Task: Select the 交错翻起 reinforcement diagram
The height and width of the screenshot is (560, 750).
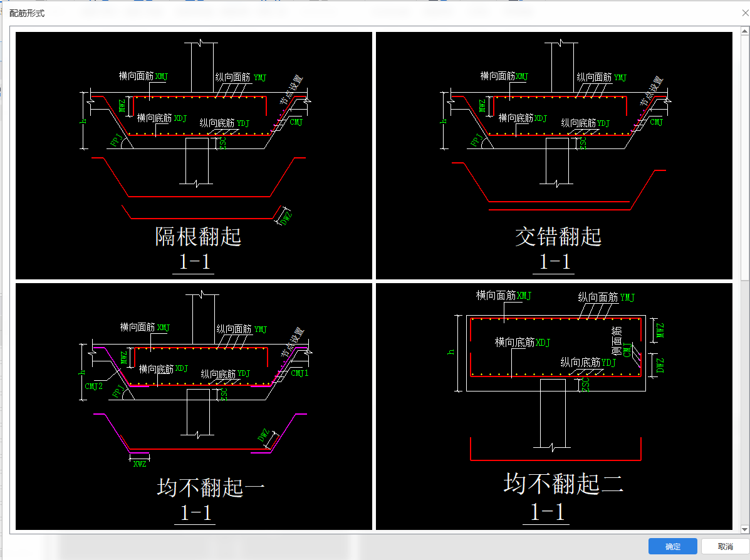Action: click(x=554, y=155)
